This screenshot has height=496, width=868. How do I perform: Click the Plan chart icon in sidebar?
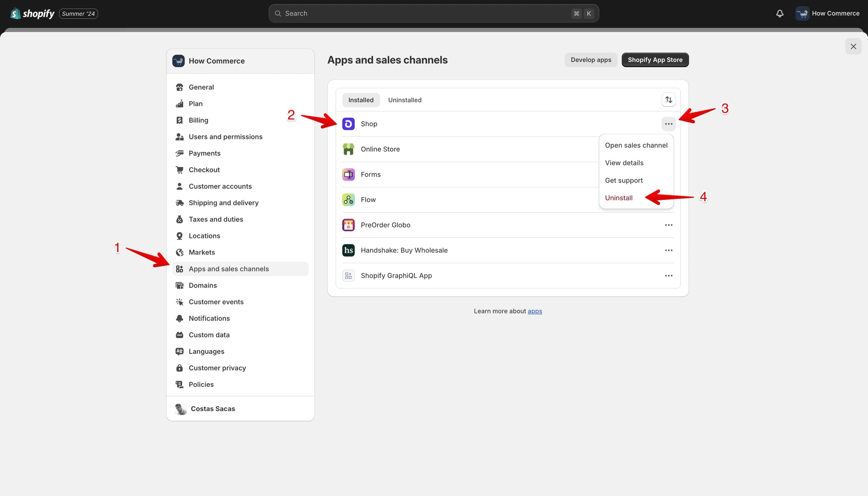tap(179, 104)
